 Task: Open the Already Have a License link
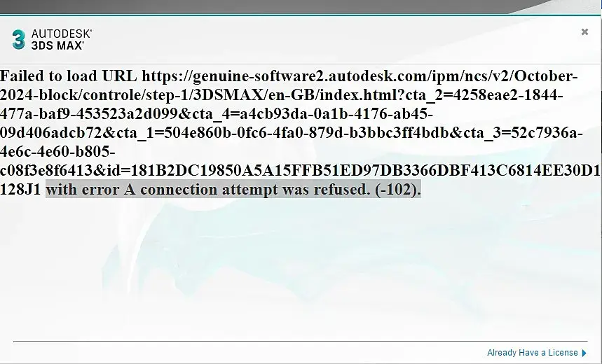tap(532, 353)
